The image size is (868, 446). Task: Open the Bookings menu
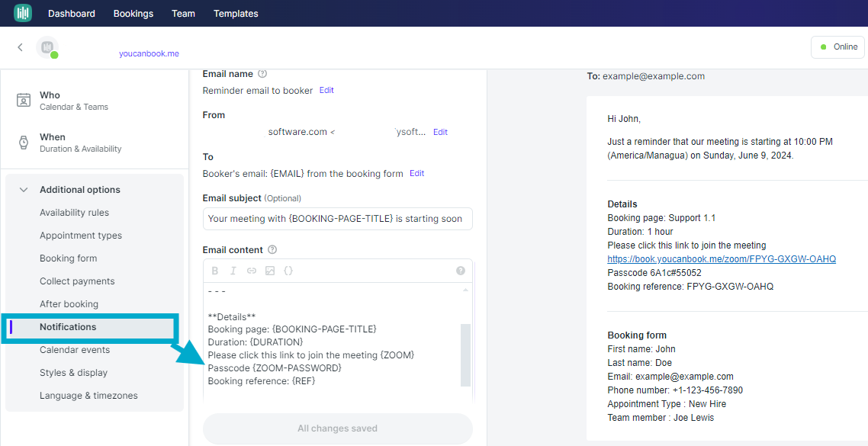click(133, 14)
